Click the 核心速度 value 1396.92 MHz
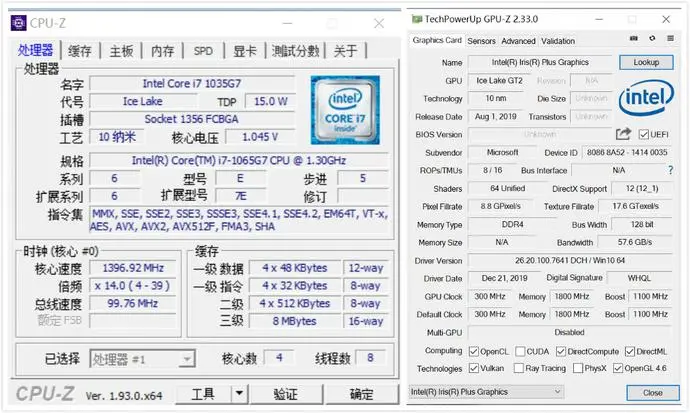Viewport: 690px width, 413px height. (x=133, y=268)
